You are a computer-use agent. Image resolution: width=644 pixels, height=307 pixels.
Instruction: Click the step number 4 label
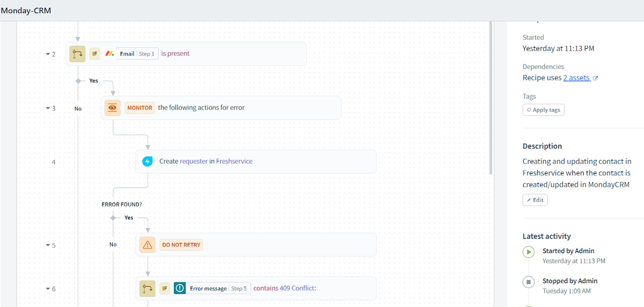(x=54, y=162)
